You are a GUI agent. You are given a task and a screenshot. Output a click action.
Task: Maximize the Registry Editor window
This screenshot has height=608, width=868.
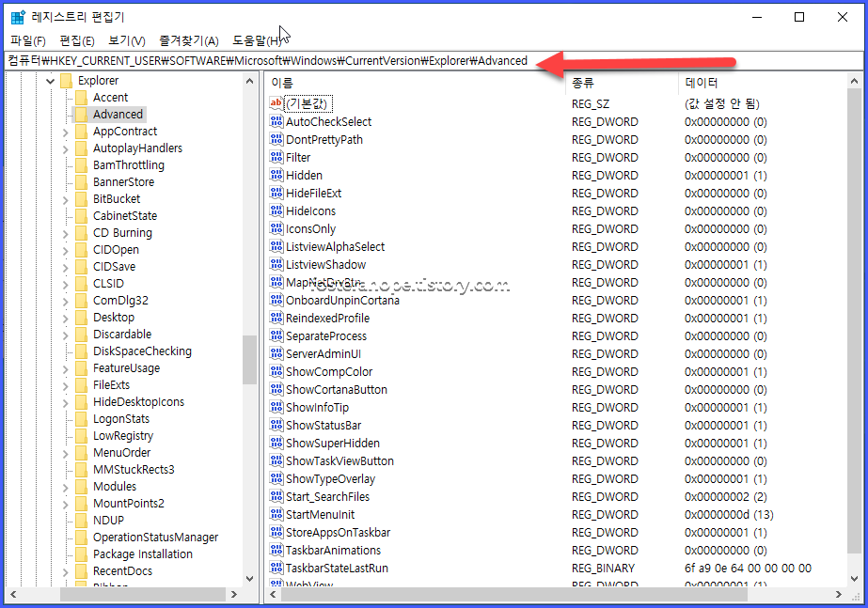(x=799, y=17)
